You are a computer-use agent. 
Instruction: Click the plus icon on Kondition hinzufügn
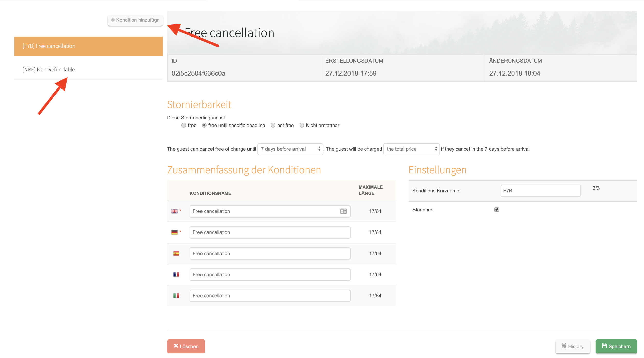pos(113,20)
